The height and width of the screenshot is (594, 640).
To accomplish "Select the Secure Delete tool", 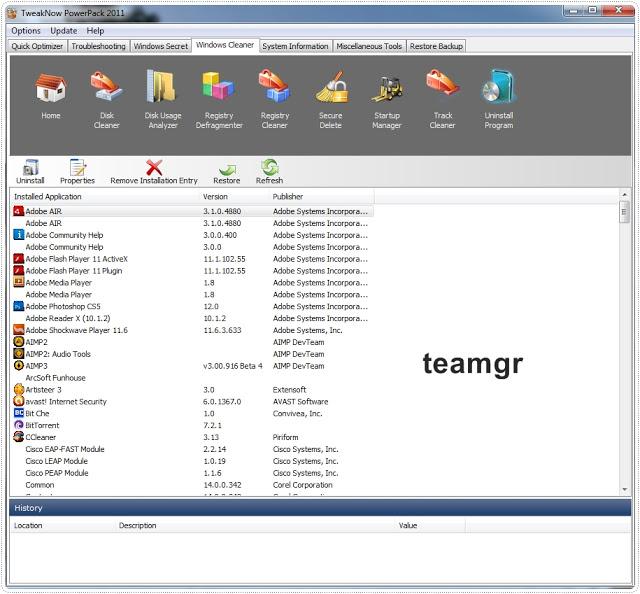I will [x=331, y=100].
